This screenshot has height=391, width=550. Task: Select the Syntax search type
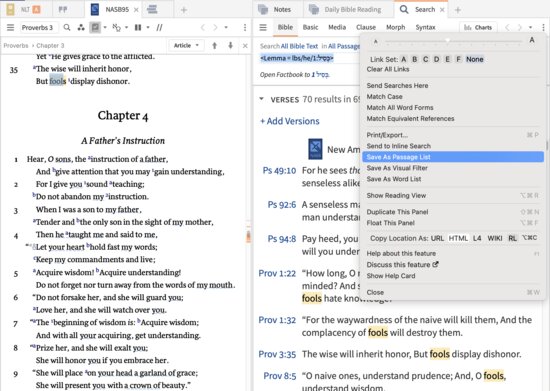425,27
